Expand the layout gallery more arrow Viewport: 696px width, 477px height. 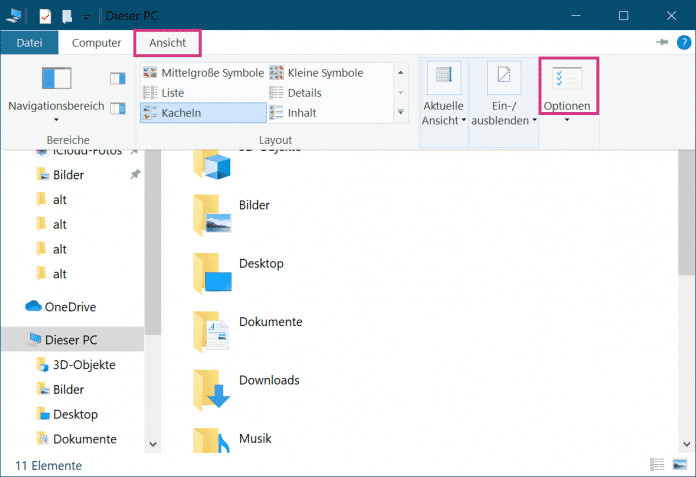[x=401, y=113]
